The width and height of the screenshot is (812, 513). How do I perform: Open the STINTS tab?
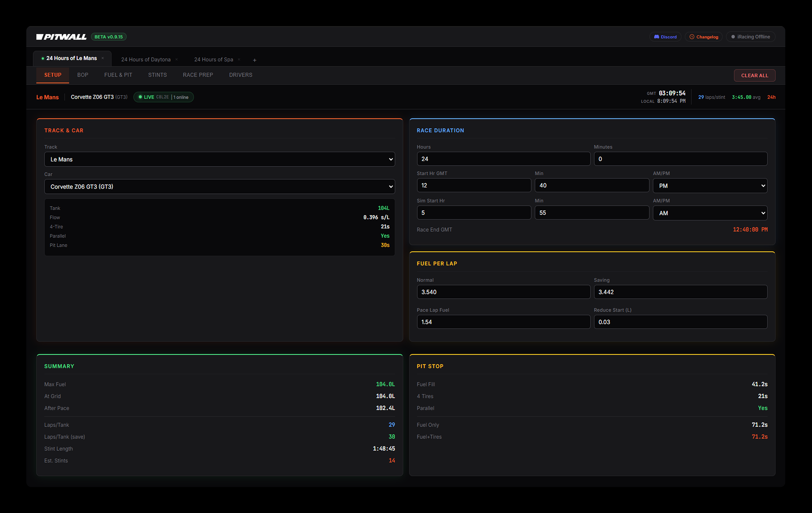pos(157,75)
